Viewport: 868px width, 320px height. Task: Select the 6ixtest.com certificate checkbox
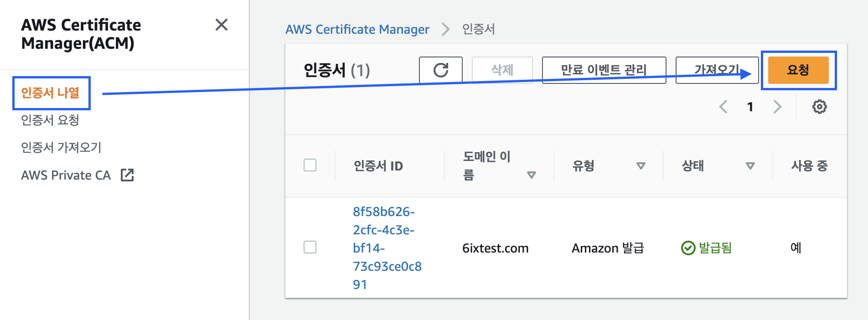310,247
